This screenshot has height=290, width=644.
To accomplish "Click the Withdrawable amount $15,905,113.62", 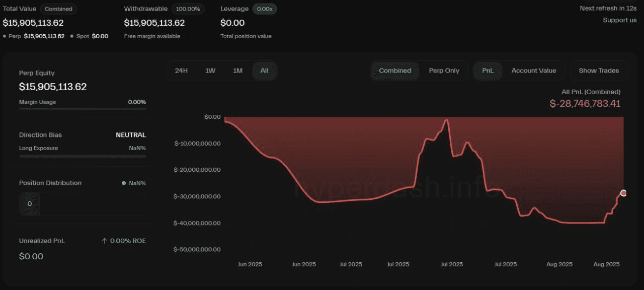I will [x=154, y=23].
